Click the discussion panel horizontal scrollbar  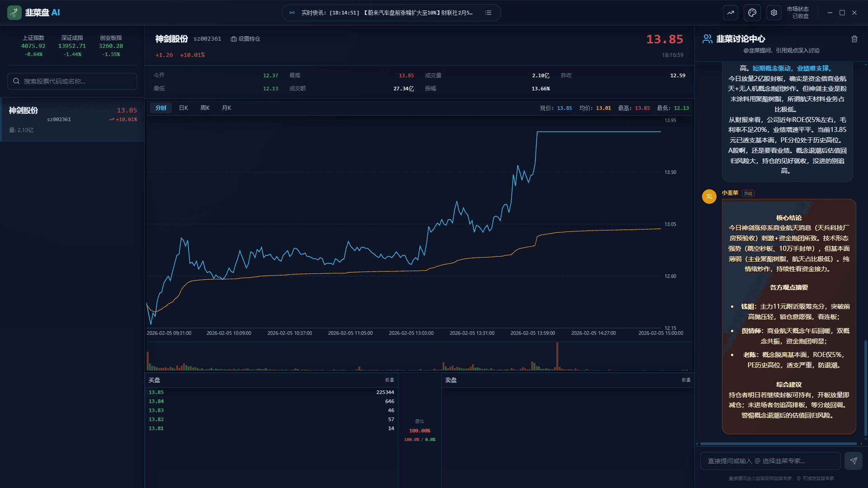coord(778,444)
